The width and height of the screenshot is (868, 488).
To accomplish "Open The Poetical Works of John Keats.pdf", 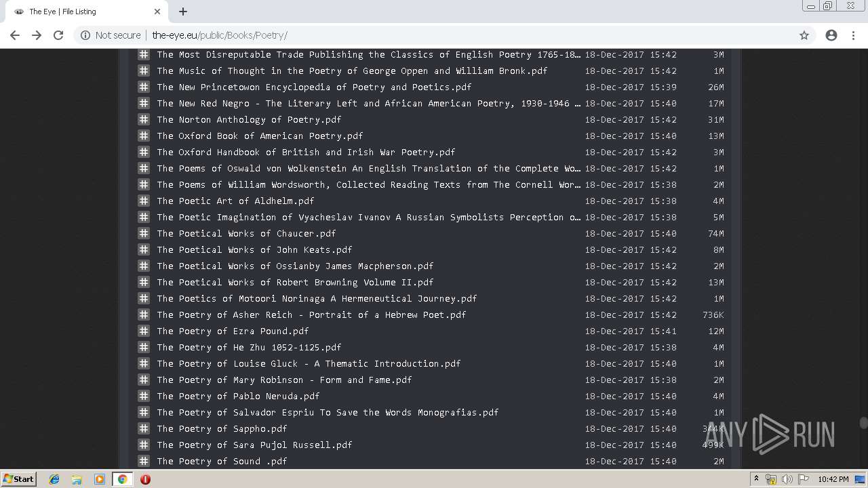I will tap(254, 250).
